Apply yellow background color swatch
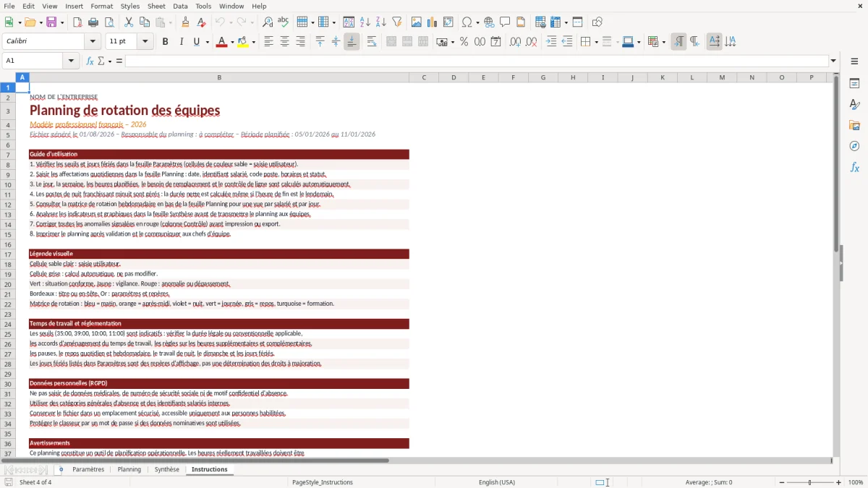 click(x=243, y=42)
